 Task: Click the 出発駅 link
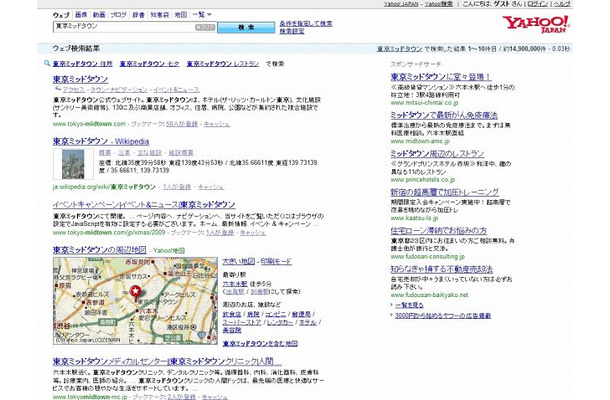pos(235,291)
